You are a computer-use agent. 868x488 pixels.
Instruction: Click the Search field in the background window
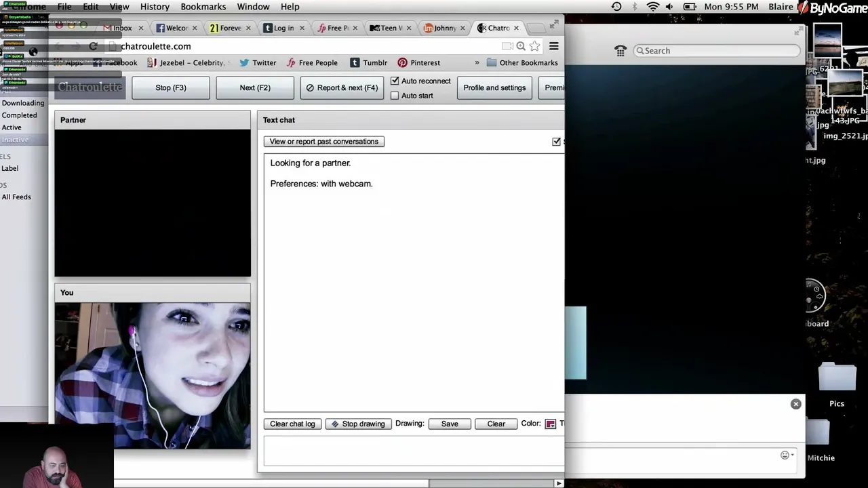click(x=717, y=51)
